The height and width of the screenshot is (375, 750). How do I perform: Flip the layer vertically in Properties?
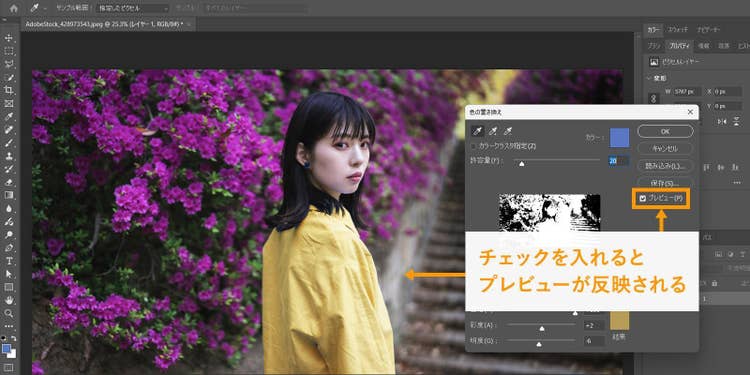pyautogui.click(x=736, y=121)
